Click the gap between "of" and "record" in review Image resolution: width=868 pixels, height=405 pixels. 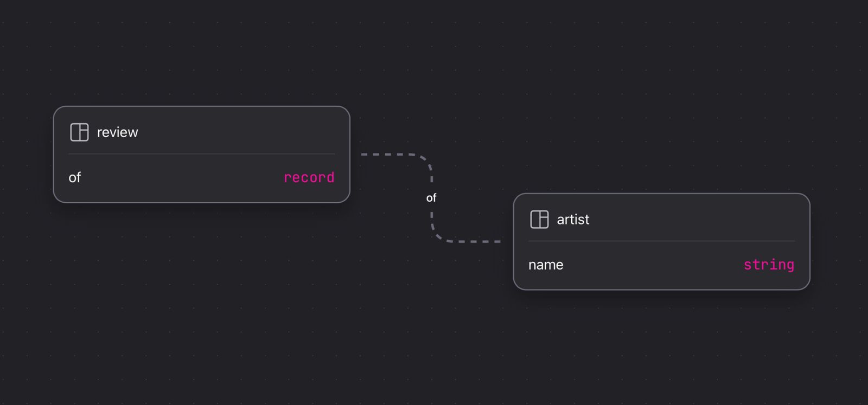(x=182, y=177)
